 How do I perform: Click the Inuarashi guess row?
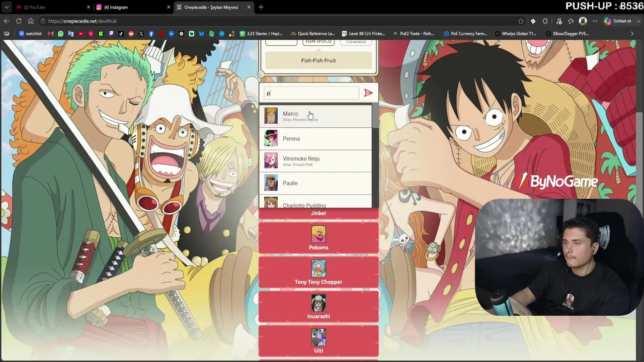coord(318,306)
